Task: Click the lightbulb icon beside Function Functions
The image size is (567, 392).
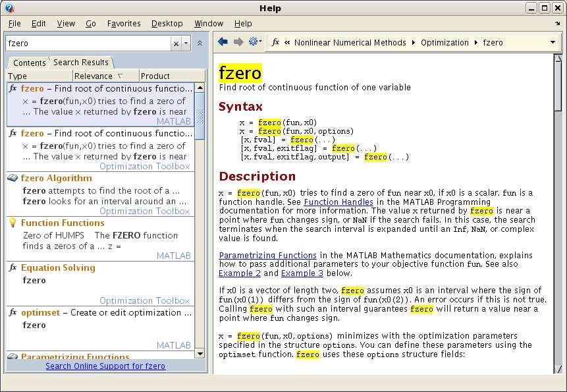Action: click(x=13, y=223)
